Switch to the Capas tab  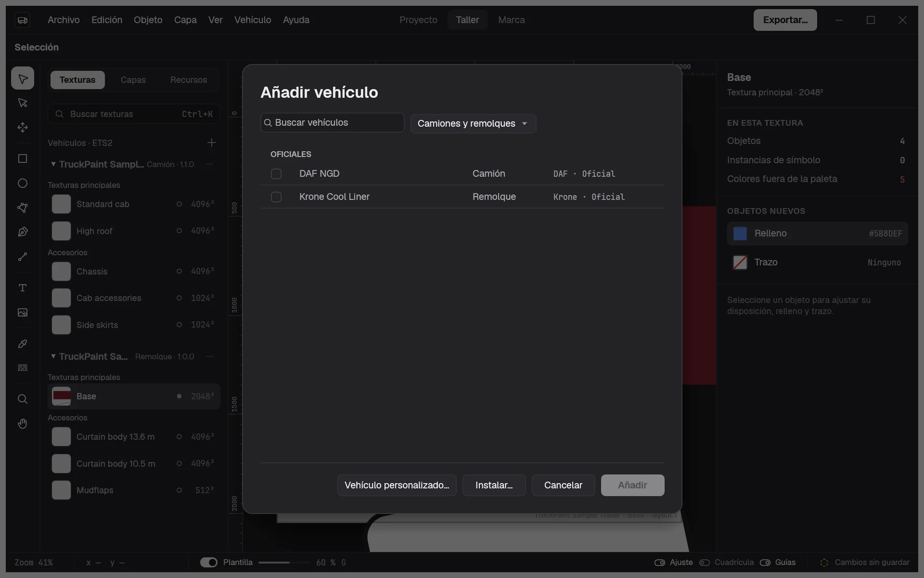[133, 80]
